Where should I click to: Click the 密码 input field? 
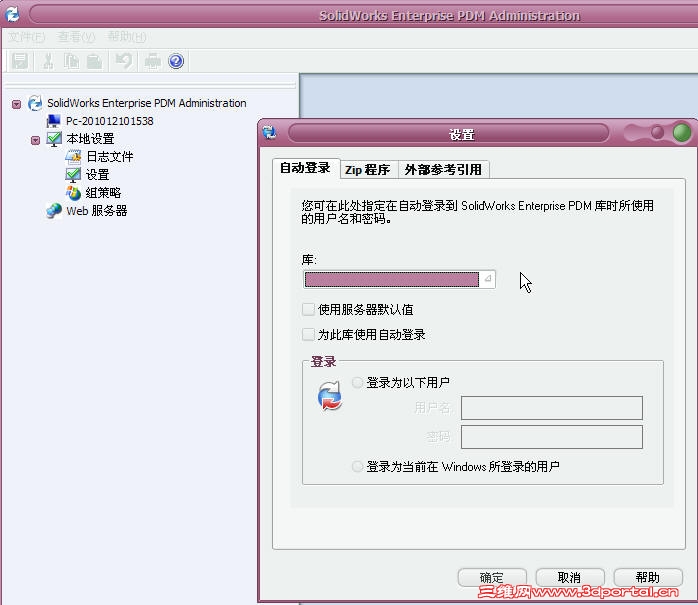click(552, 437)
